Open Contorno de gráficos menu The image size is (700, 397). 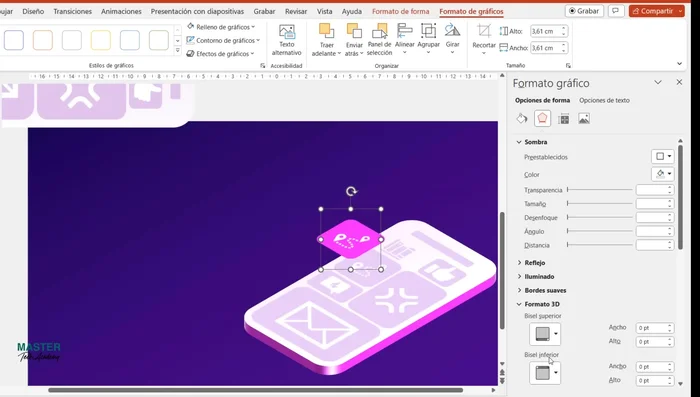223,40
